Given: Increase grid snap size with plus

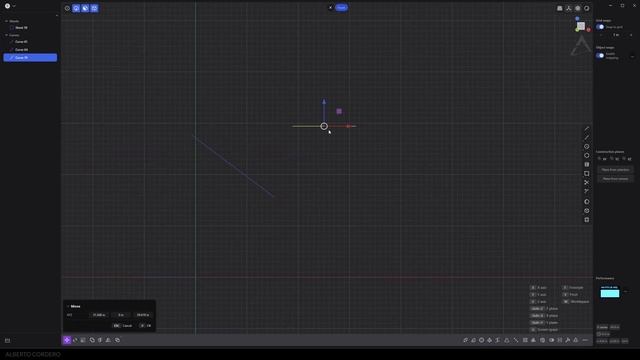Looking at the screenshot, I should tap(631, 35).
